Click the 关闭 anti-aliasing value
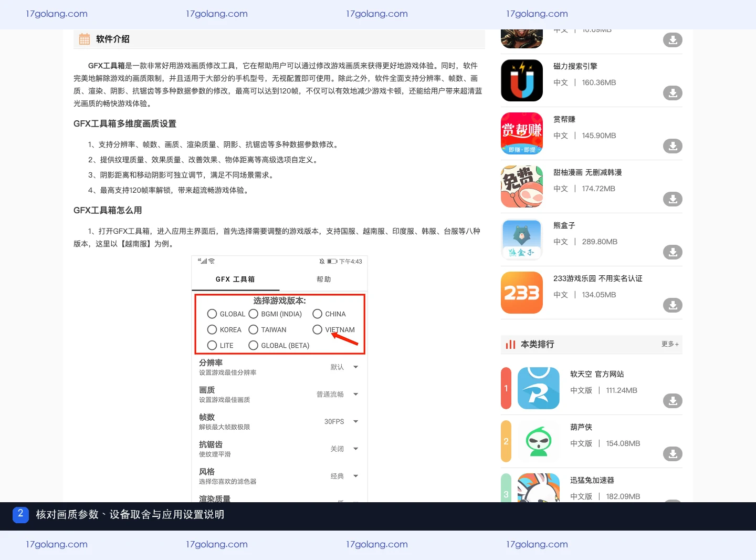The image size is (756, 560). 337,449
